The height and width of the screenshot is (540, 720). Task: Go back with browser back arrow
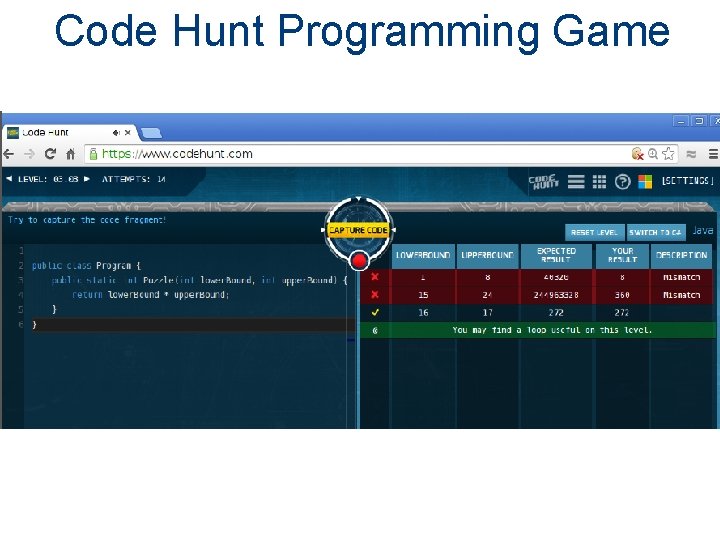(x=9, y=154)
